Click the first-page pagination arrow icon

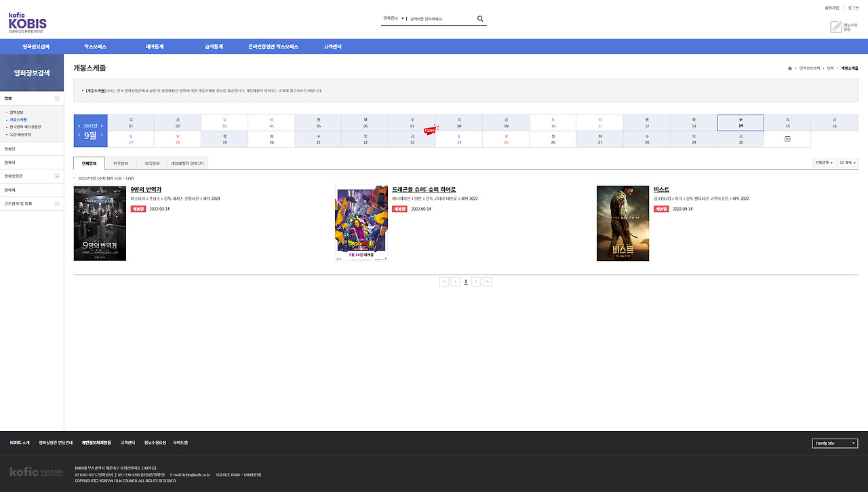[444, 281]
